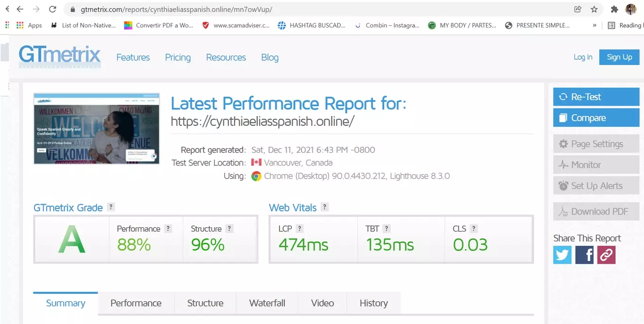Open the HASHTAG BUSCAD... bookmark
The image size is (644, 324).
tap(312, 25)
